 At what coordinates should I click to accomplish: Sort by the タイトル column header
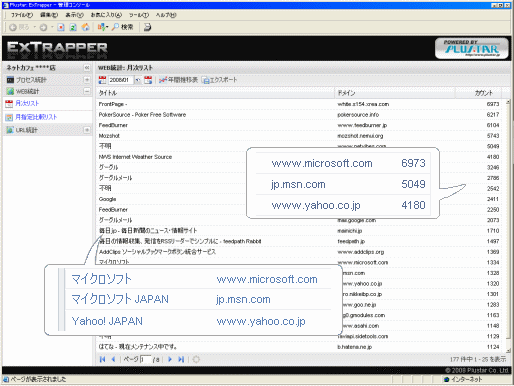[215, 93]
